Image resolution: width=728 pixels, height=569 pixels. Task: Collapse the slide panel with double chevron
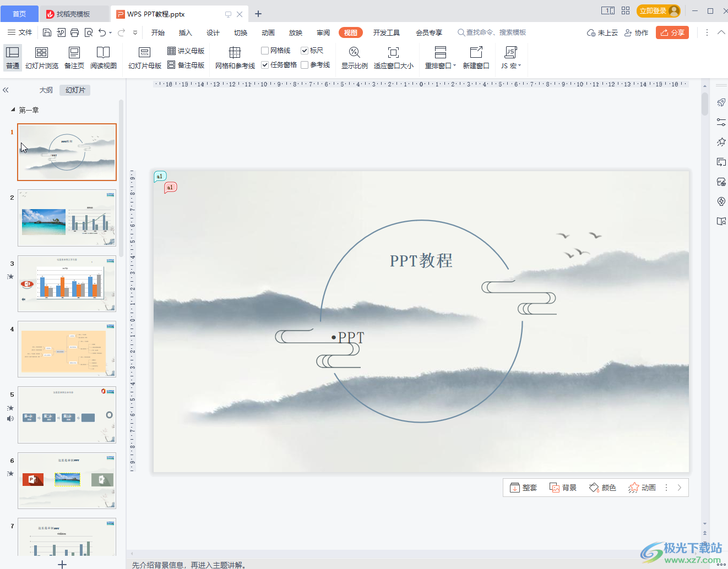pyautogui.click(x=6, y=90)
